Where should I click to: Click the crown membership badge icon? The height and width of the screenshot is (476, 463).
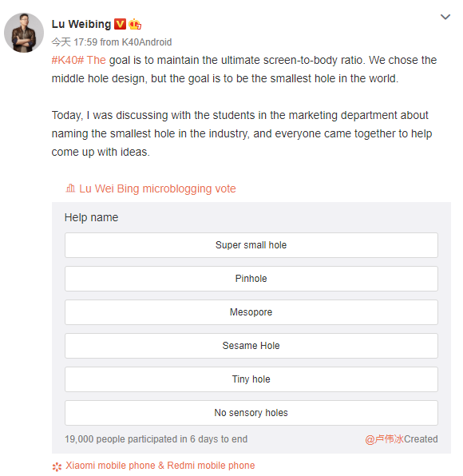[x=135, y=24]
